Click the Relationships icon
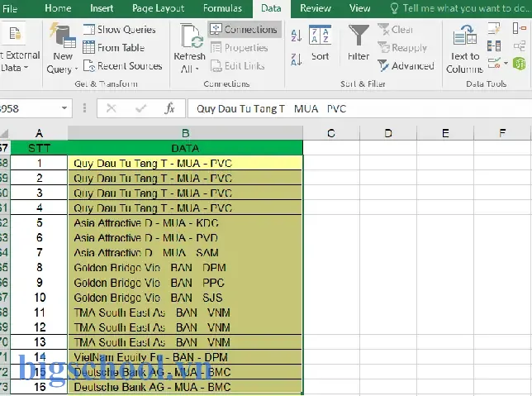 tap(519, 45)
